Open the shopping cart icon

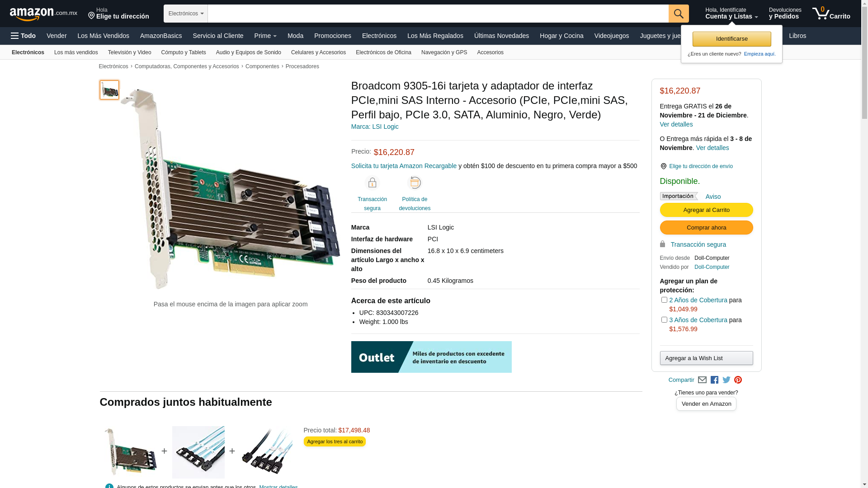[831, 14]
